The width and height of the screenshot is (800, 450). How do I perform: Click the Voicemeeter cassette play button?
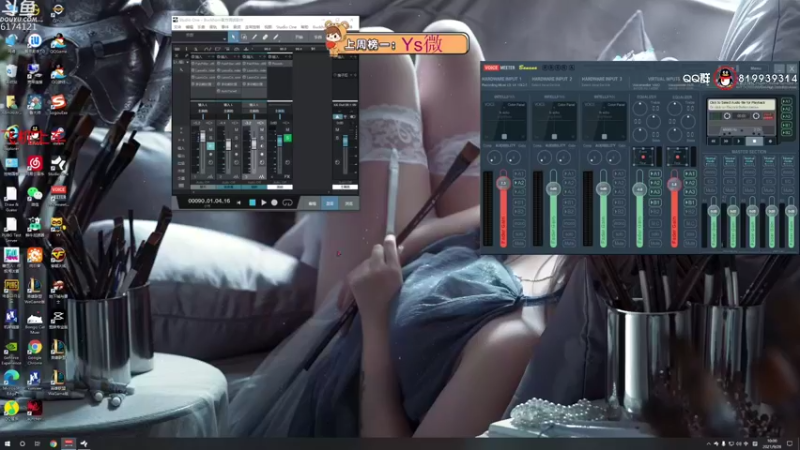pyautogui.click(x=739, y=141)
